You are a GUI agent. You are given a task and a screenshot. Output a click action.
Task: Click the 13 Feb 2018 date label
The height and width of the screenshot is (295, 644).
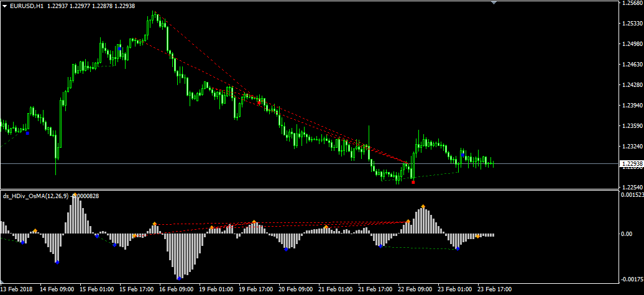(17, 289)
